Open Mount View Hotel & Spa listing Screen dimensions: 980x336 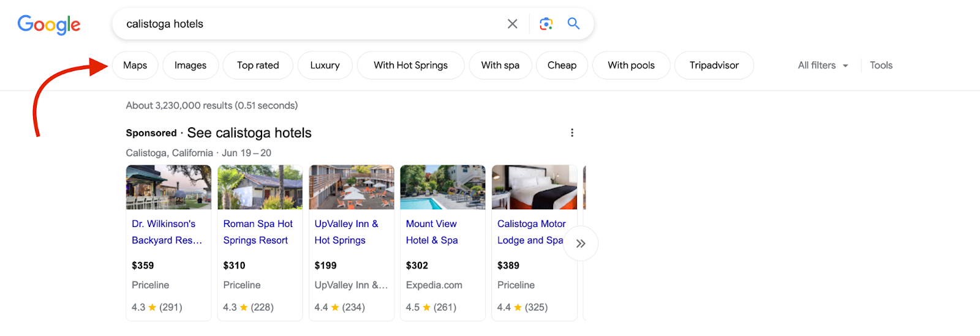point(432,232)
